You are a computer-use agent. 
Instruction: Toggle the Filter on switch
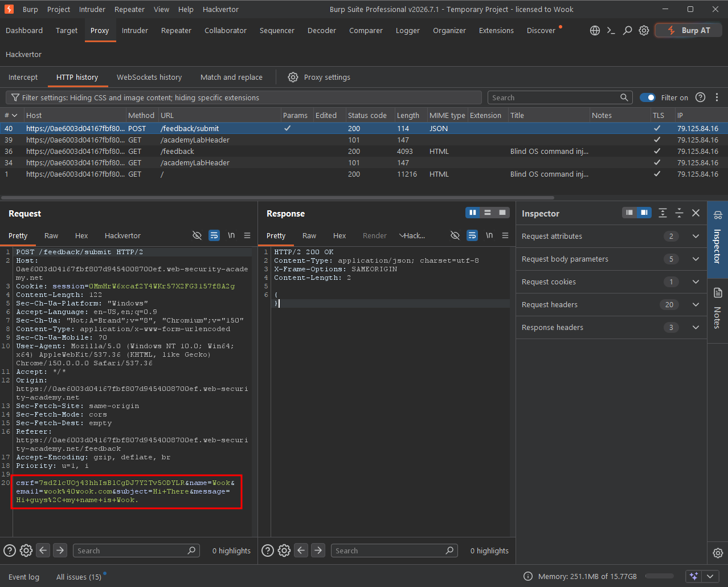(x=648, y=97)
